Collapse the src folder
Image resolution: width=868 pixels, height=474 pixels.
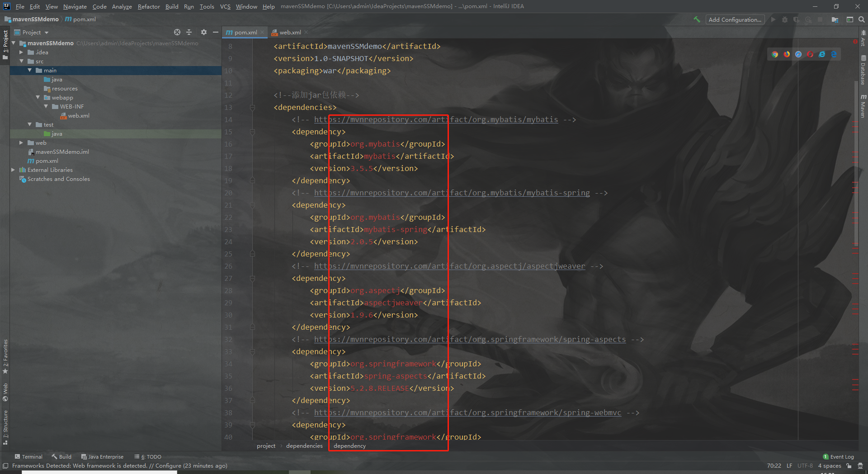click(21, 61)
